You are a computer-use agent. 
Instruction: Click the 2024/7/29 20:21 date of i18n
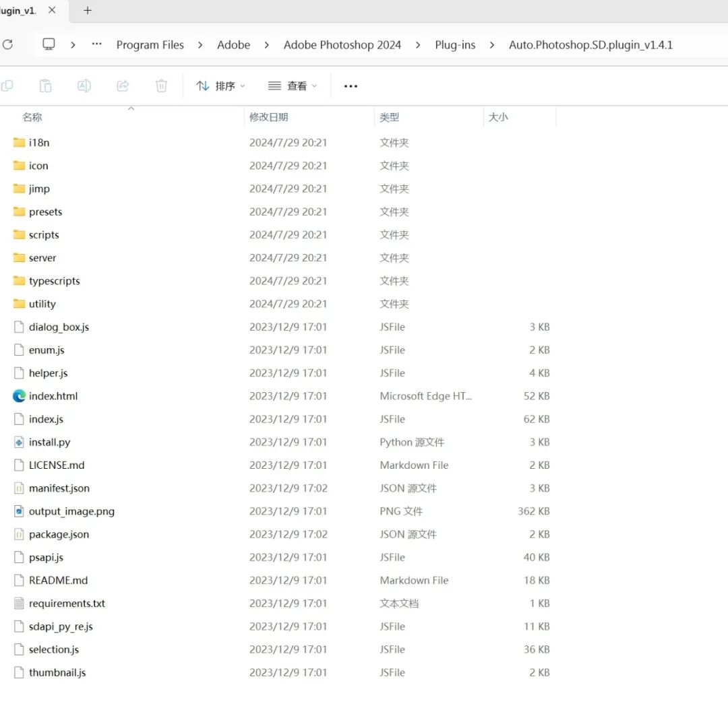(289, 142)
